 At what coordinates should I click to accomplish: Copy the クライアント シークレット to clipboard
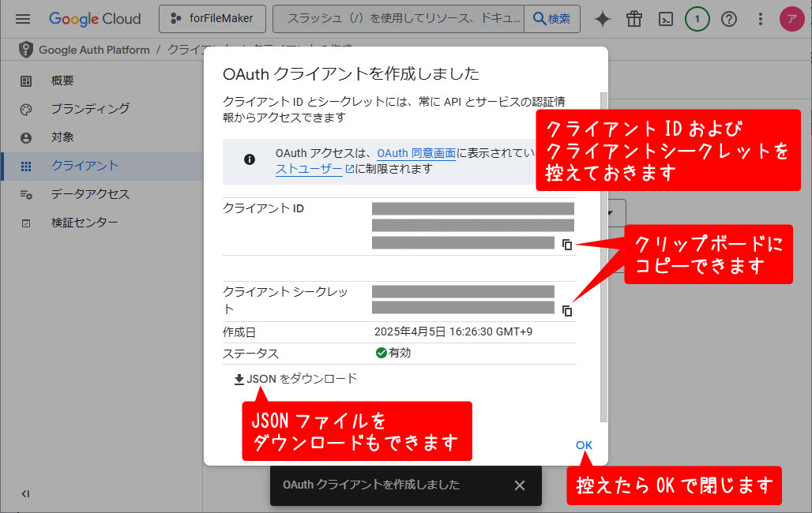(567, 311)
